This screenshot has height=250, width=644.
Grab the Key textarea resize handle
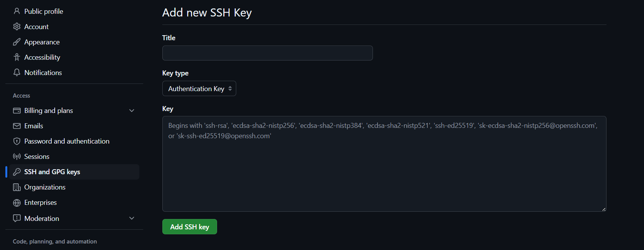[604, 209]
